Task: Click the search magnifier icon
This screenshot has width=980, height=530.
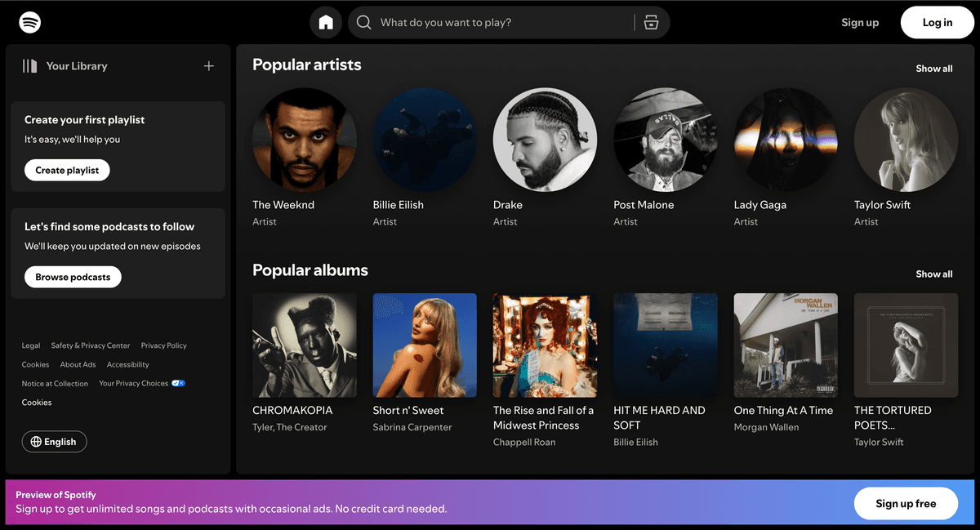Action: point(364,22)
